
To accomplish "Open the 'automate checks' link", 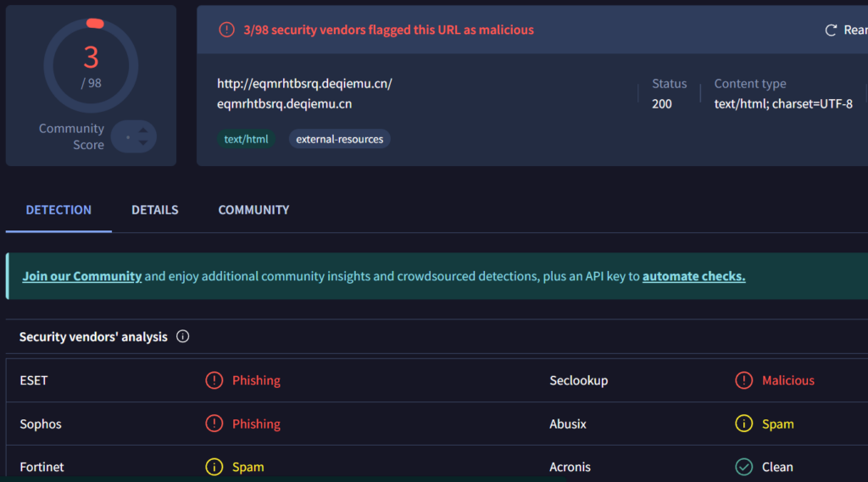I will pos(693,276).
